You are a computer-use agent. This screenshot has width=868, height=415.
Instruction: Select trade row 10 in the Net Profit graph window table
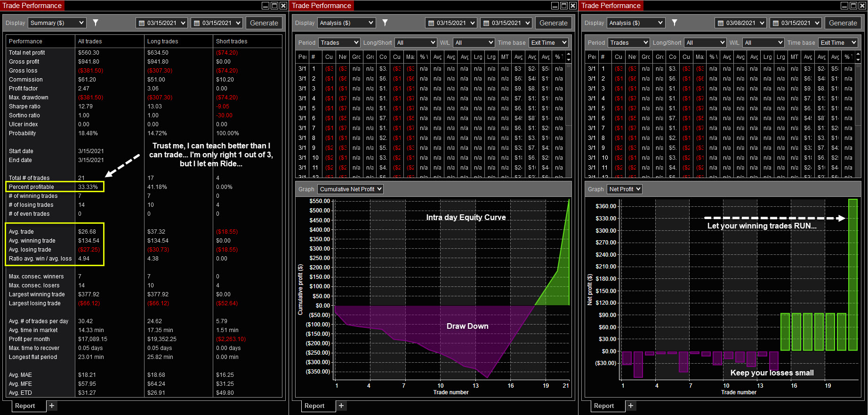click(719, 158)
